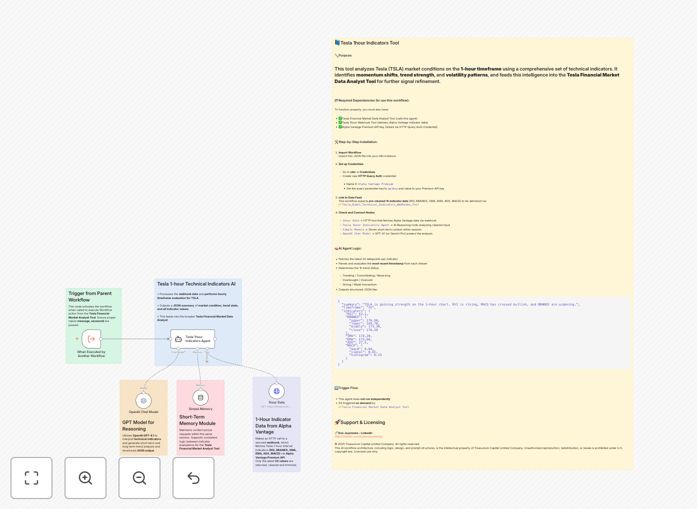Open the Tesla 1hour Indicators Agent node
Screen dimensions: 697x509
(192, 339)
